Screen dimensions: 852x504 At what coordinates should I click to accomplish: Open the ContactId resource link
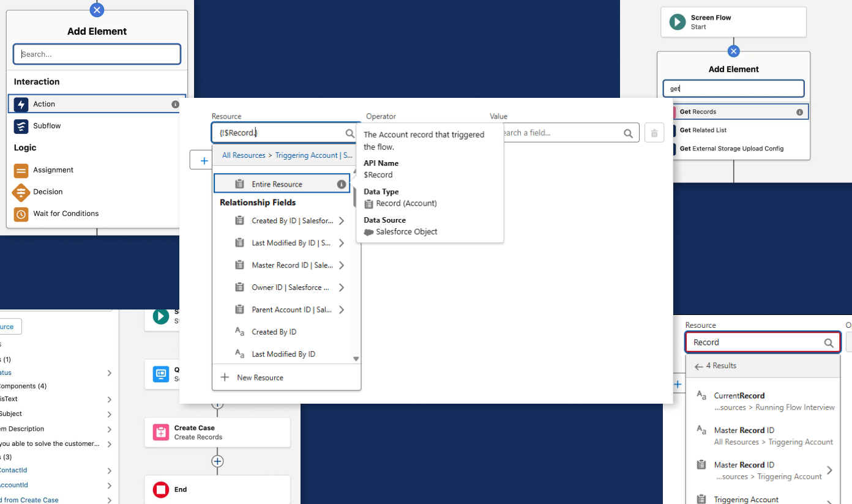point(13,470)
